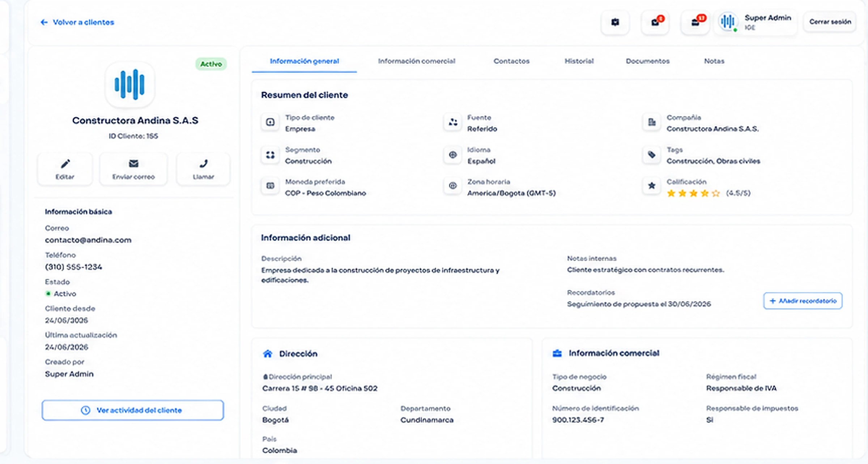This screenshot has width=868, height=464.
Task: Click the green Estado Activo dot
Action: click(x=48, y=293)
